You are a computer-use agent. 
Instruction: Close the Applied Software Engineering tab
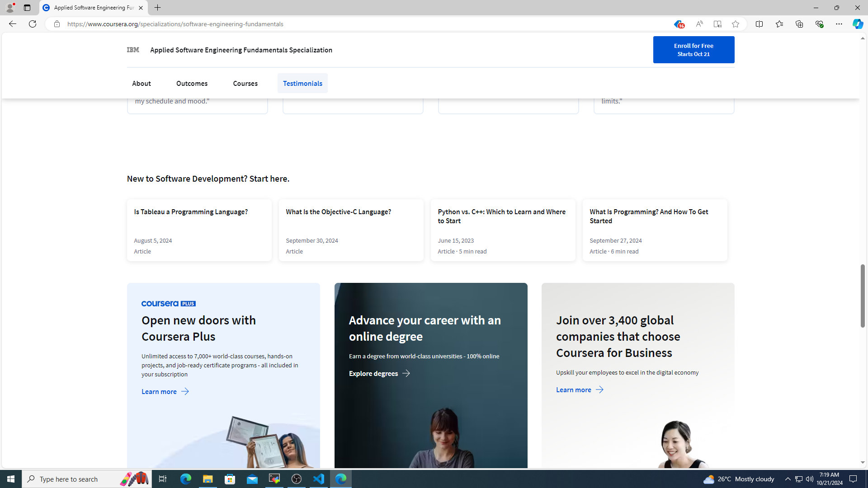pos(141,8)
